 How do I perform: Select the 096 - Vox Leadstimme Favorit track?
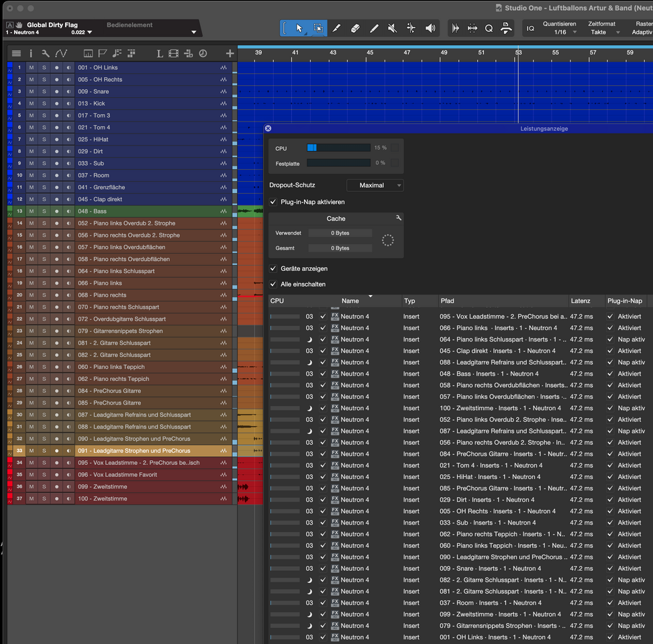tap(153, 474)
